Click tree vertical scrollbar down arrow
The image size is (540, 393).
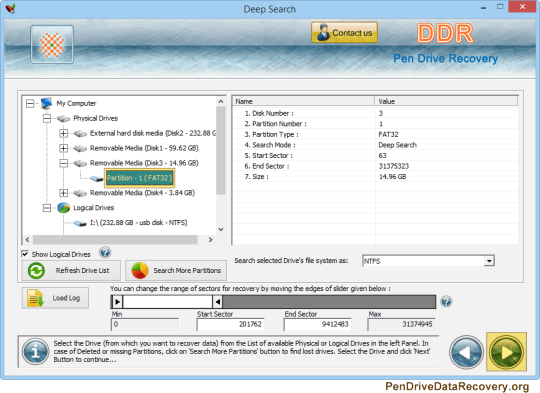[221, 229]
